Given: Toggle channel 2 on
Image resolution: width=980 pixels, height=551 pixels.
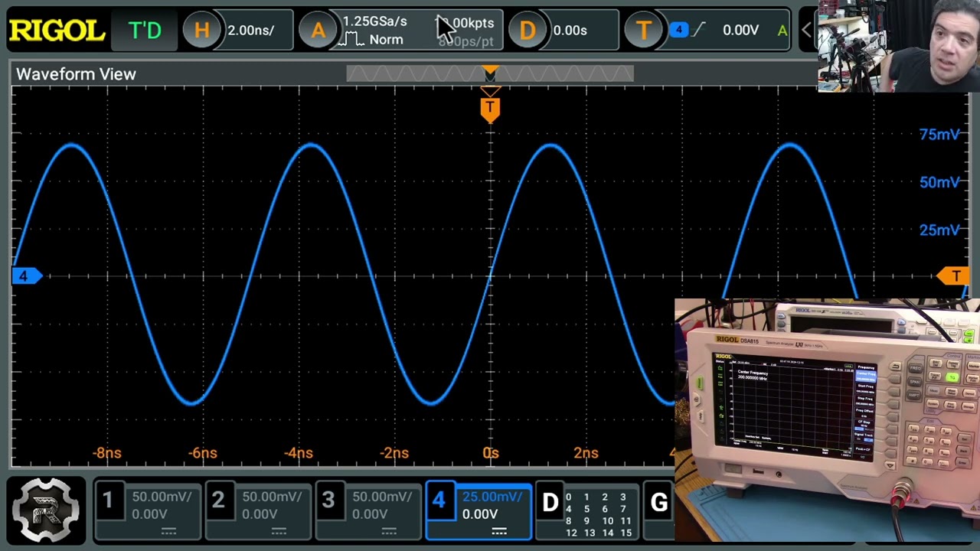Looking at the screenshot, I should (218, 501).
